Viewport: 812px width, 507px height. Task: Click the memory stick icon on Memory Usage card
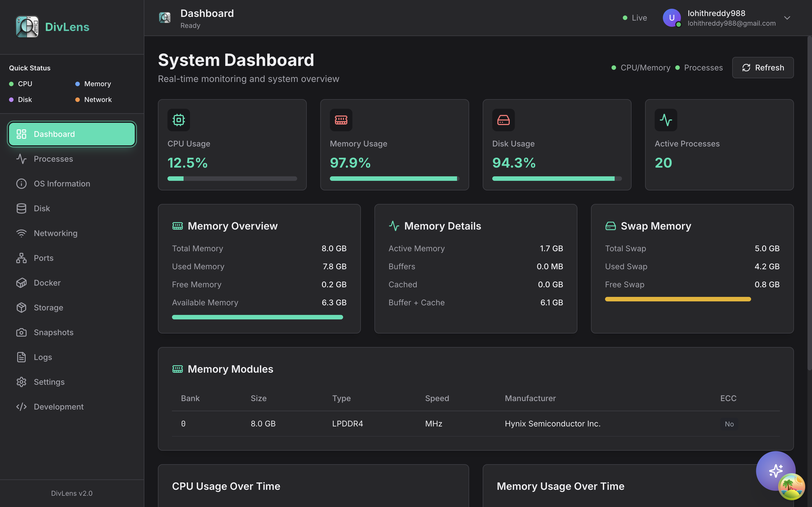(x=341, y=120)
